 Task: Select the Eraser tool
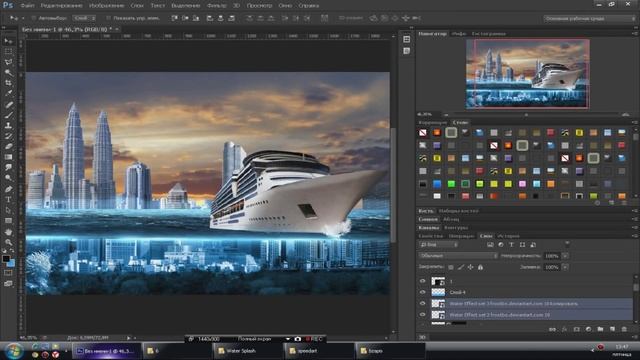tap(8, 146)
